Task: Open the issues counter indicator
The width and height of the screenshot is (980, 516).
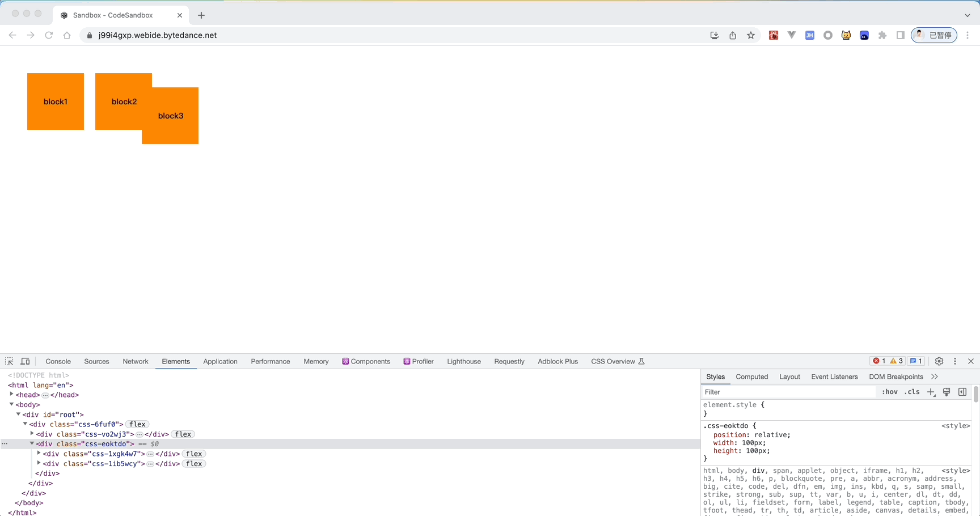Action: coord(915,361)
